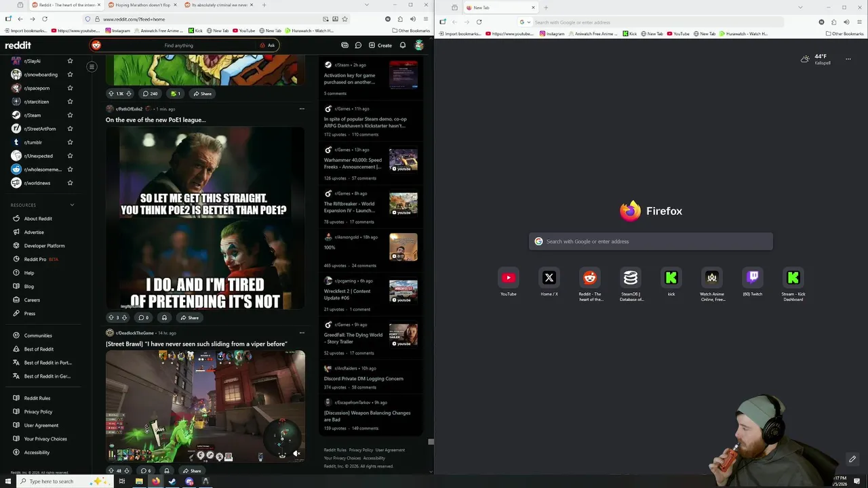Downvote the PoE1 league meme post
Screen dimensions: 868x488
(x=124, y=317)
